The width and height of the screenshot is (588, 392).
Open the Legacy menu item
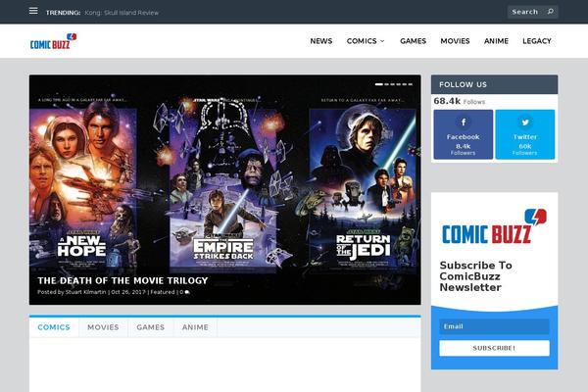tap(537, 41)
